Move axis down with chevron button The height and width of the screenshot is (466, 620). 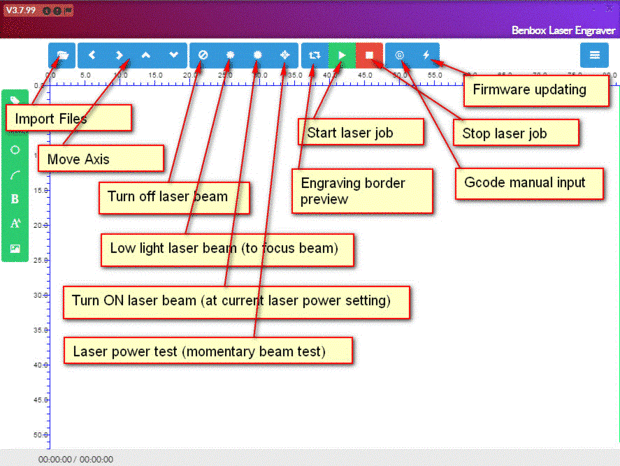174,55
